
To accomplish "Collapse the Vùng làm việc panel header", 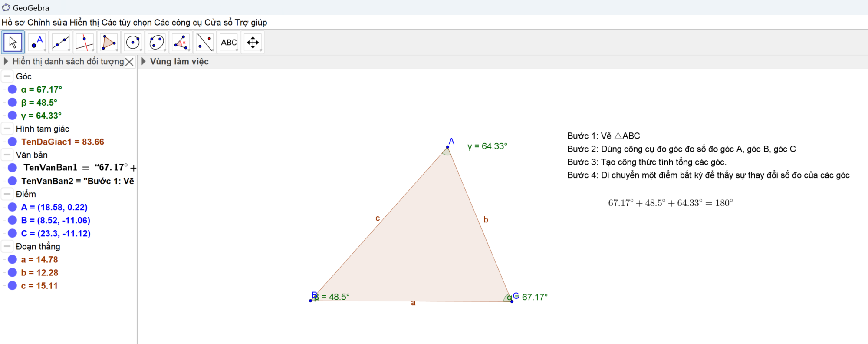I will [x=144, y=61].
